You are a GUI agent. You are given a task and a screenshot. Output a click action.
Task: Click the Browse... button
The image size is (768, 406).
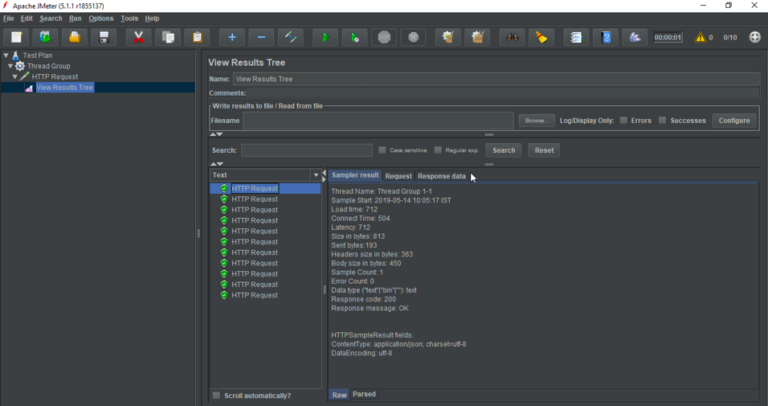tap(535, 120)
